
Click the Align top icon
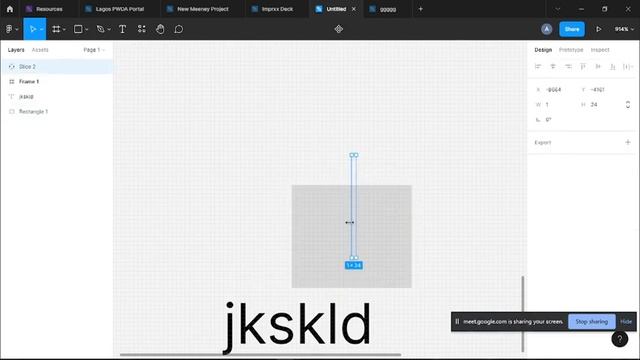click(583, 67)
